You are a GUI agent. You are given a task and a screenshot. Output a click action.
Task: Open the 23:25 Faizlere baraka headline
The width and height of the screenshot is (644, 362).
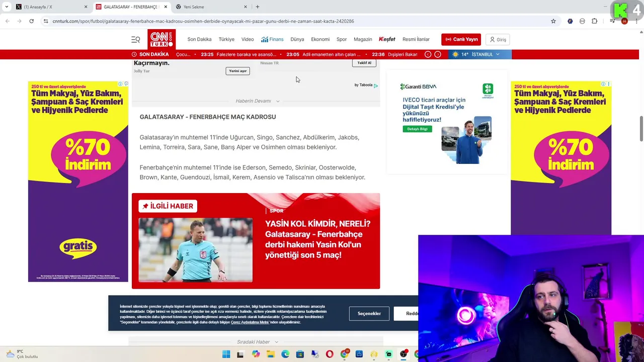pyautogui.click(x=239, y=54)
